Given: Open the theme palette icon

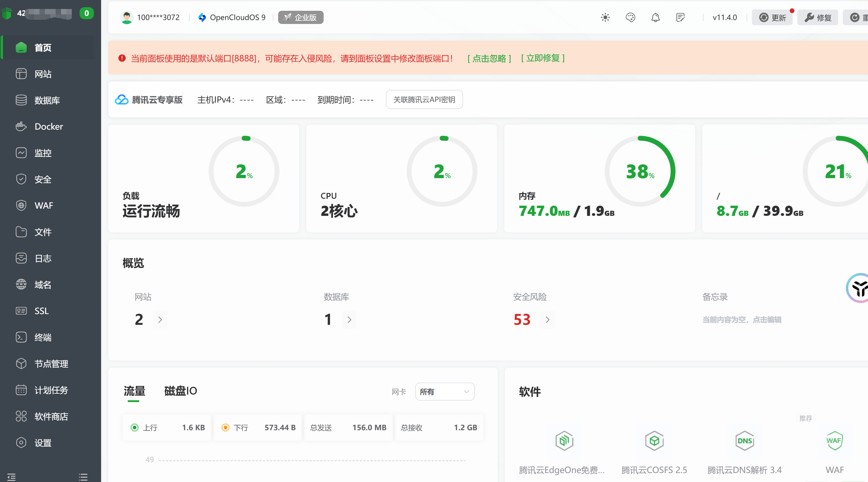Looking at the screenshot, I should (630, 18).
